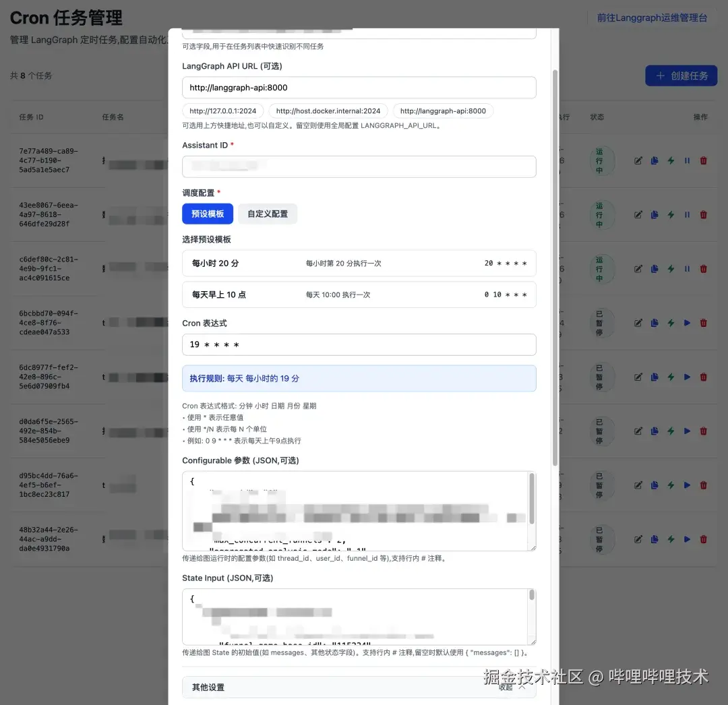Run task 6dc8977f now
This screenshot has height=705, width=728.
tap(671, 377)
